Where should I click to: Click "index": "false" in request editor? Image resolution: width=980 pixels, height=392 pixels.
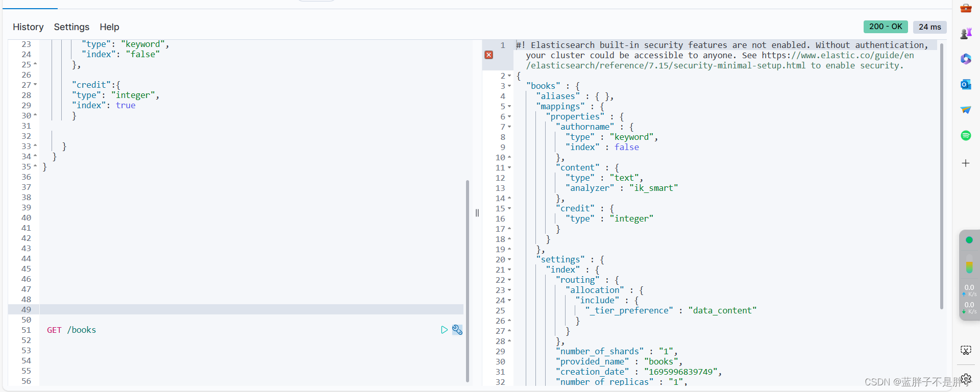tap(120, 54)
